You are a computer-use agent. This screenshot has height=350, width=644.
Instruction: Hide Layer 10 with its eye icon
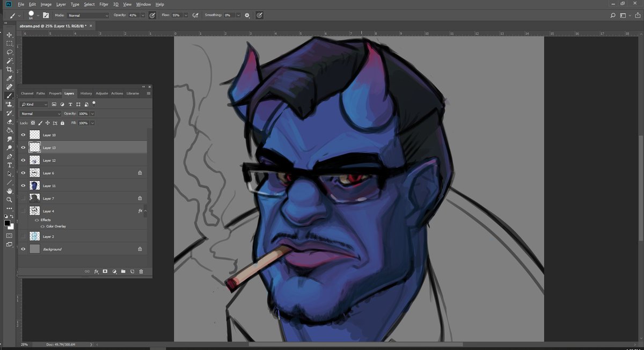pos(23,135)
